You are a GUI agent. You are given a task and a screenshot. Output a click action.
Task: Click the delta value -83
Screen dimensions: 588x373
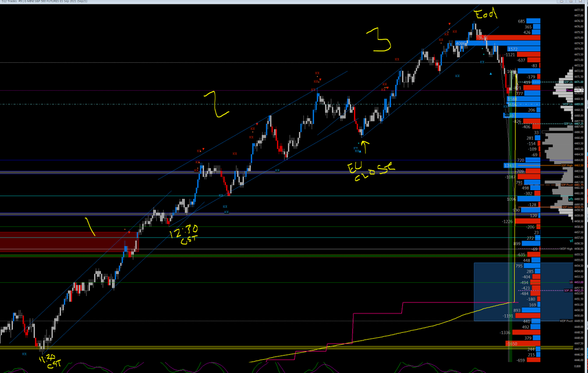pos(535,66)
